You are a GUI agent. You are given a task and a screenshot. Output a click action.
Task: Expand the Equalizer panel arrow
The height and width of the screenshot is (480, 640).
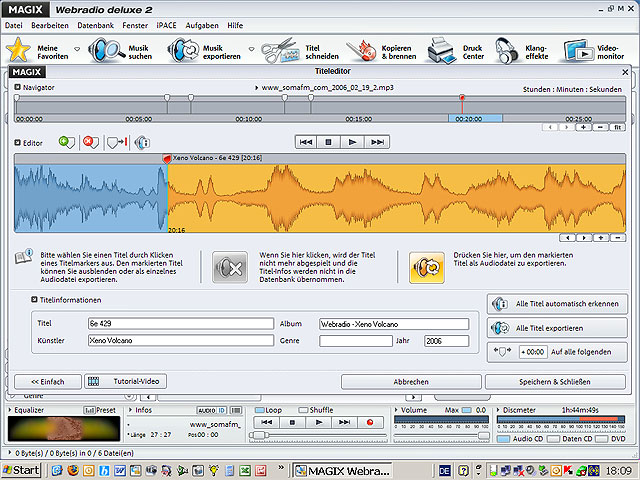click(x=10, y=410)
